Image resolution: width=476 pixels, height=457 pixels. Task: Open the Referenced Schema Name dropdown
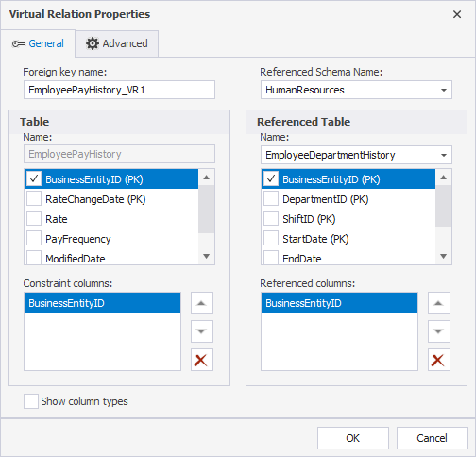356,90
